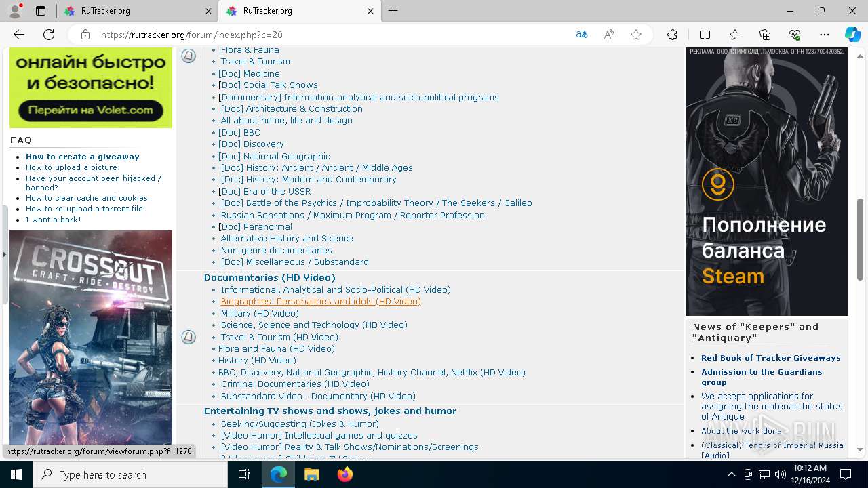Click the Volet.com banner button

coord(91,110)
